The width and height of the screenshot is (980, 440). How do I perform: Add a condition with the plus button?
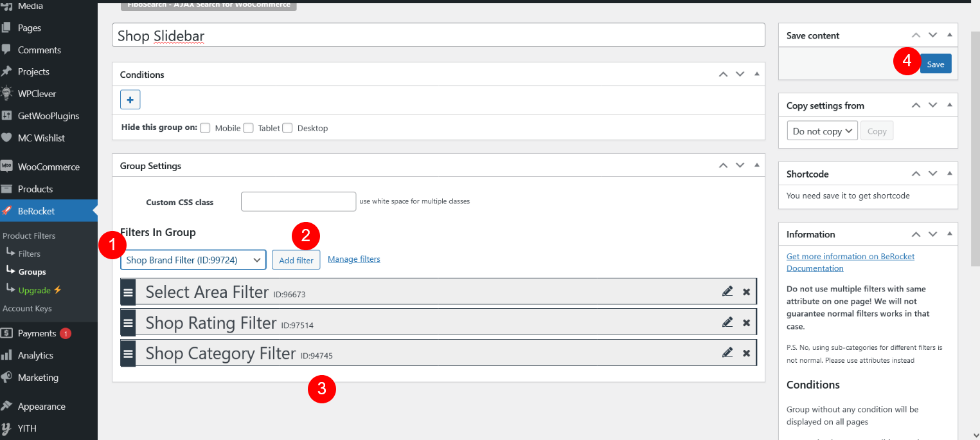coord(130,100)
